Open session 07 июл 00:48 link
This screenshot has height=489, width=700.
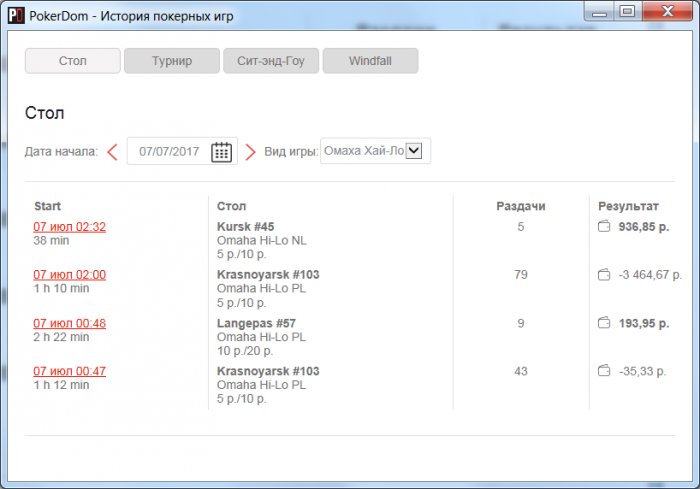point(70,323)
